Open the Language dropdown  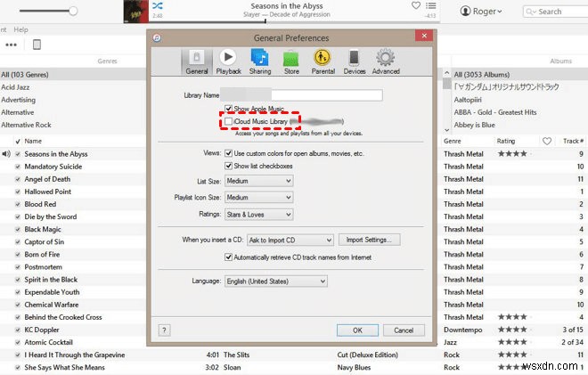click(276, 281)
